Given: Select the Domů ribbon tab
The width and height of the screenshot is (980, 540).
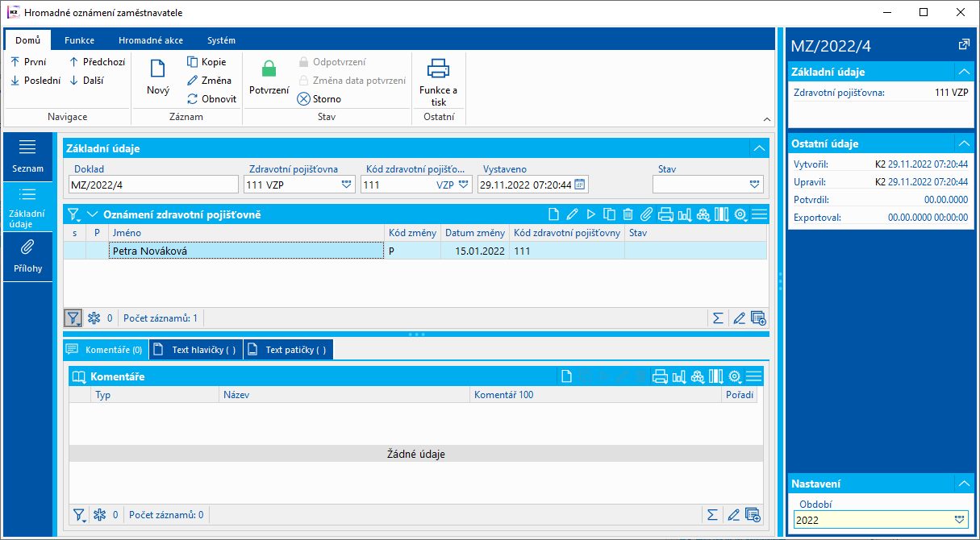Looking at the screenshot, I should (x=27, y=40).
